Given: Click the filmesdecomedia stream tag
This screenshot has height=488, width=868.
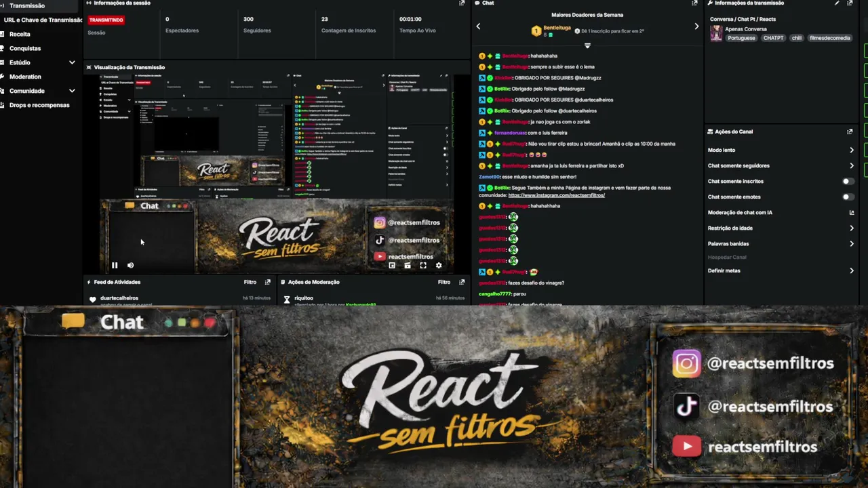Looking at the screenshot, I should click(829, 38).
